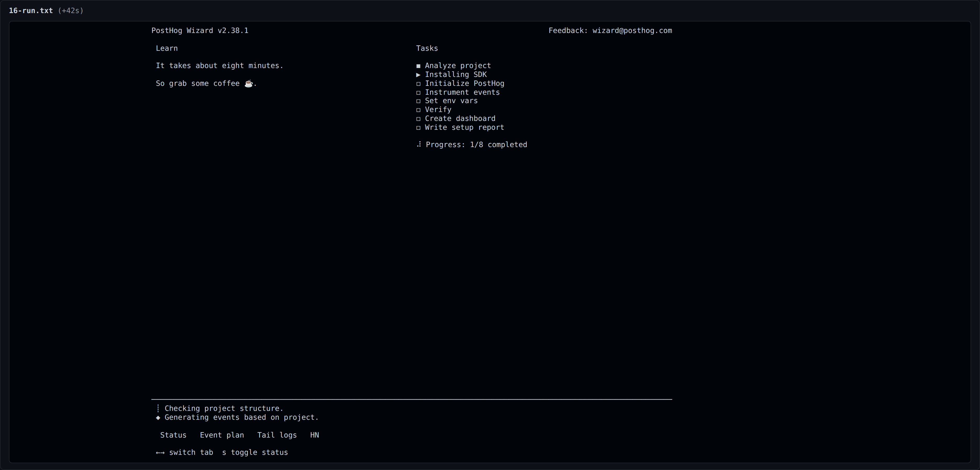
Task: Click 'It takes about eight minutes.' text
Action: 220,66
